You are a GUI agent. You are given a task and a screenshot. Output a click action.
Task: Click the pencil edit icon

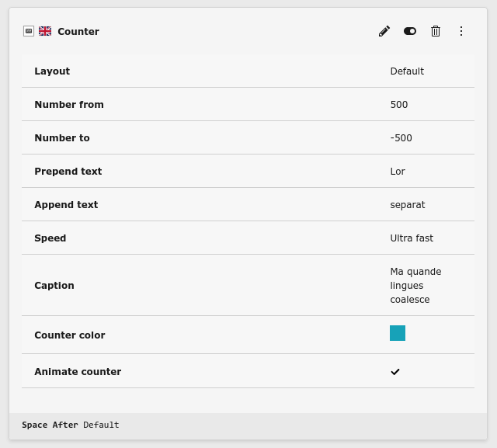click(x=384, y=31)
